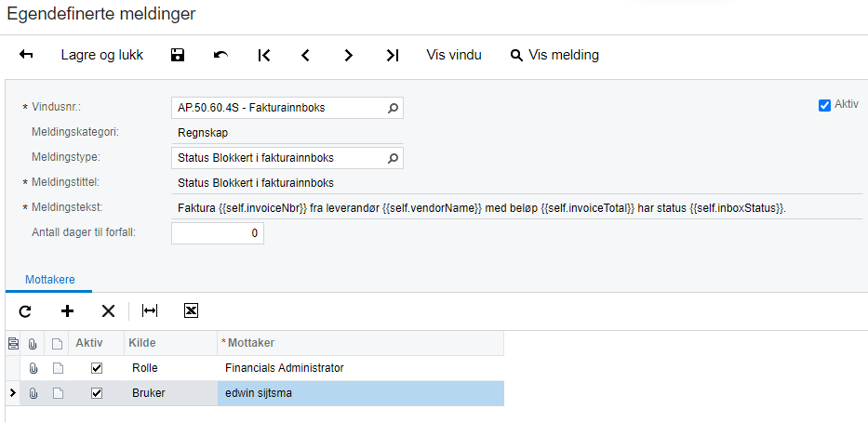
Task: Go to the next record
Action: click(349, 56)
